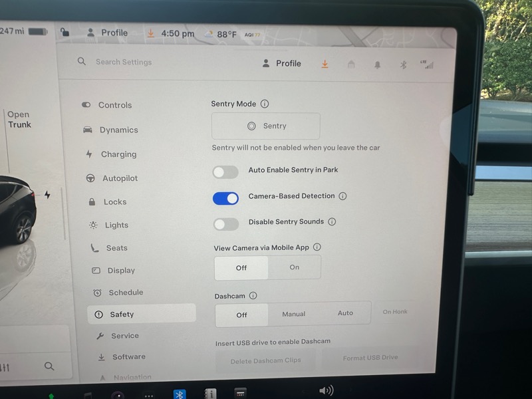Toggle Disable Sentry Sounds on
Image resolution: width=532 pixels, height=399 pixels.
tap(225, 224)
